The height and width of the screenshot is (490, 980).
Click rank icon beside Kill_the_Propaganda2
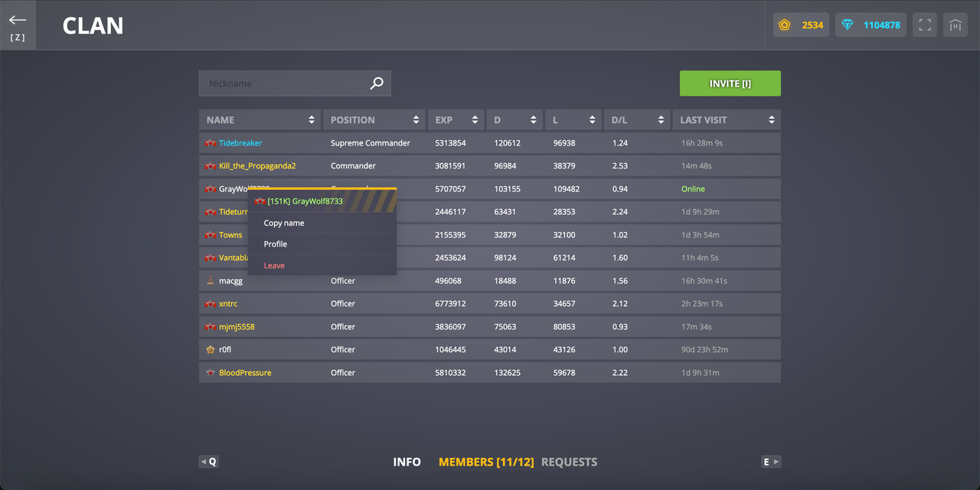211,166
